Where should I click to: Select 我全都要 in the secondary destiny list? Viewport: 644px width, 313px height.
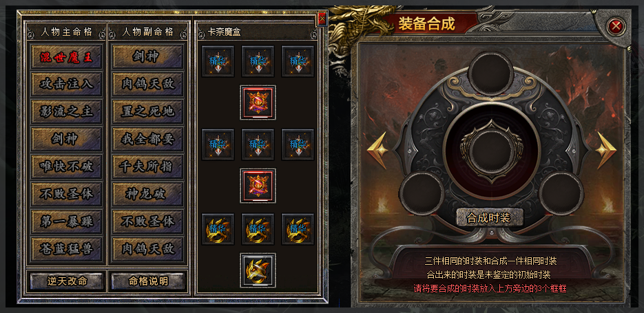(x=148, y=139)
